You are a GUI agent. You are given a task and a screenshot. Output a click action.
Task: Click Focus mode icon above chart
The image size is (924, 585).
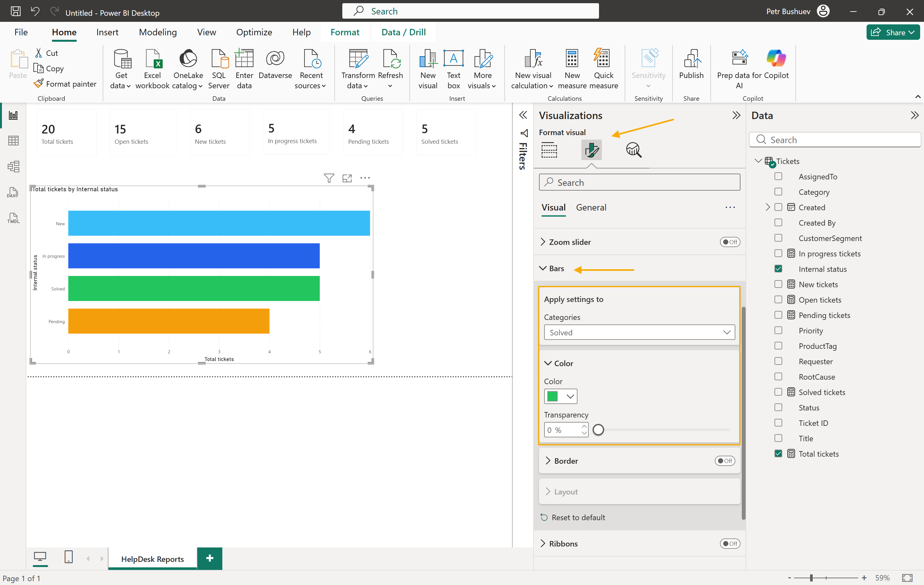347,178
